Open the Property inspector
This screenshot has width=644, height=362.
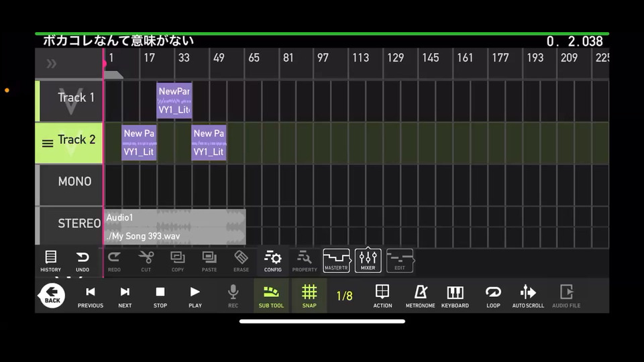coord(305,261)
